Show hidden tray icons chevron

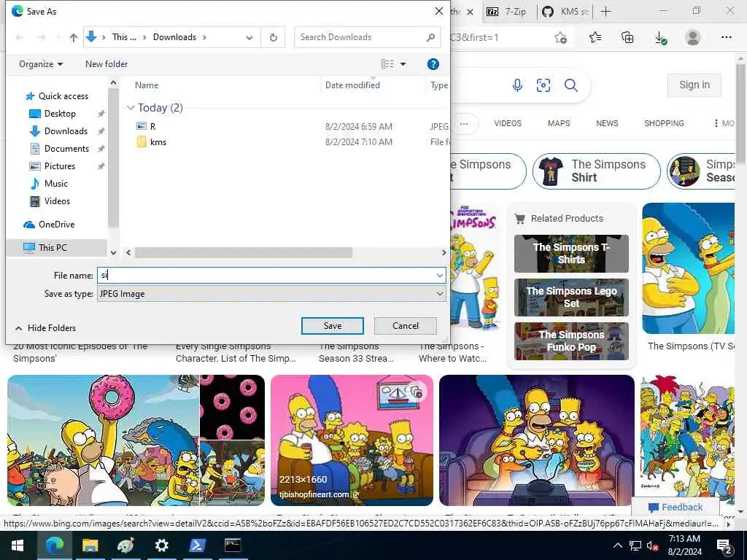coord(617,545)
